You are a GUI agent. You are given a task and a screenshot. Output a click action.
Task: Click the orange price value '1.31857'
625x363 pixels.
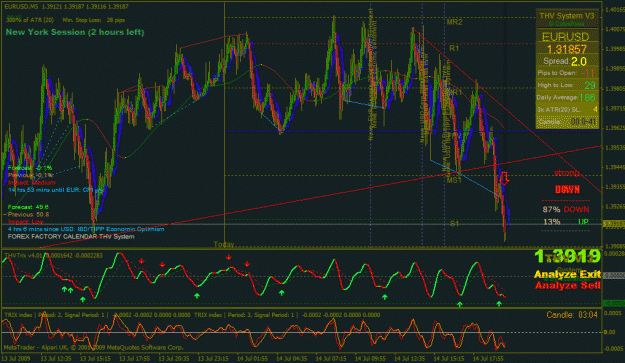pyautogui.click(x=567, y=49)
